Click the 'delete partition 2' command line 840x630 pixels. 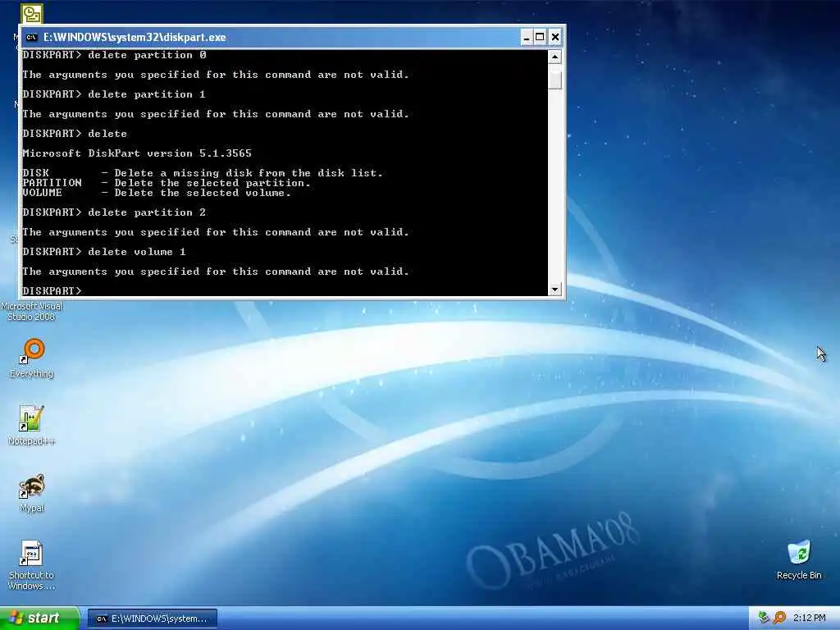point(114,212)
